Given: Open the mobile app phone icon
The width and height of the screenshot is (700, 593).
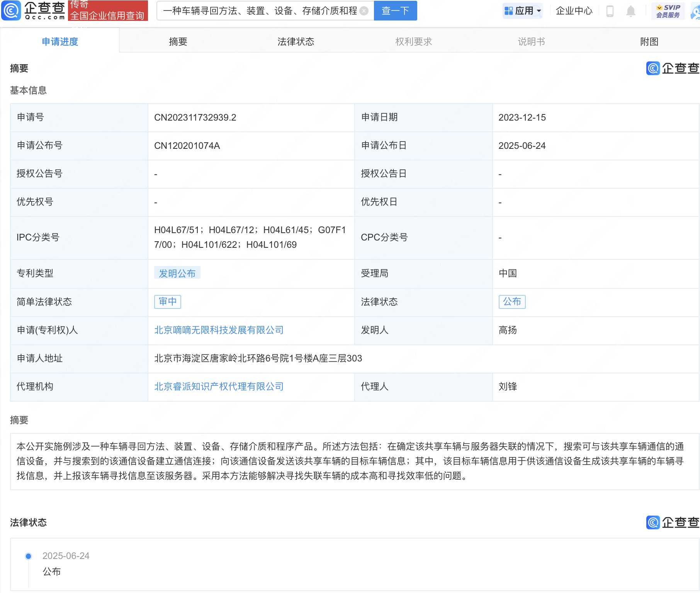Looking at the screenshot, I should (610, 11).
